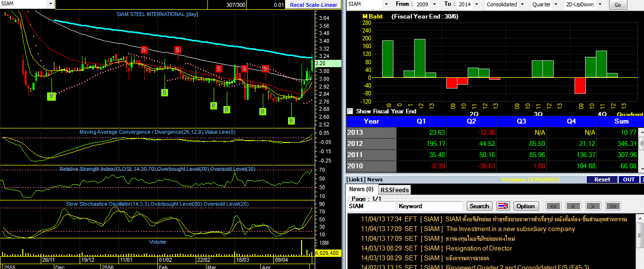Click the Q4 column header
Viewport: 644px width, 269px height.
[572, 122]
